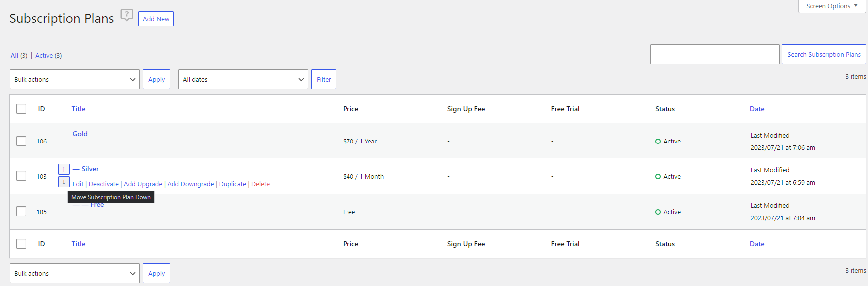This screenshot has height=286, width=868.
Task: Open the top Bulk actions dropdown
Action: [x=75, y=79]
